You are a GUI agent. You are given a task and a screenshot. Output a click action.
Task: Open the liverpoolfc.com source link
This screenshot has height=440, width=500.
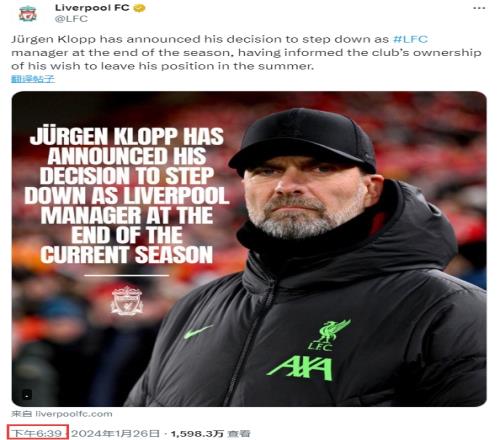tap(74, 414)
